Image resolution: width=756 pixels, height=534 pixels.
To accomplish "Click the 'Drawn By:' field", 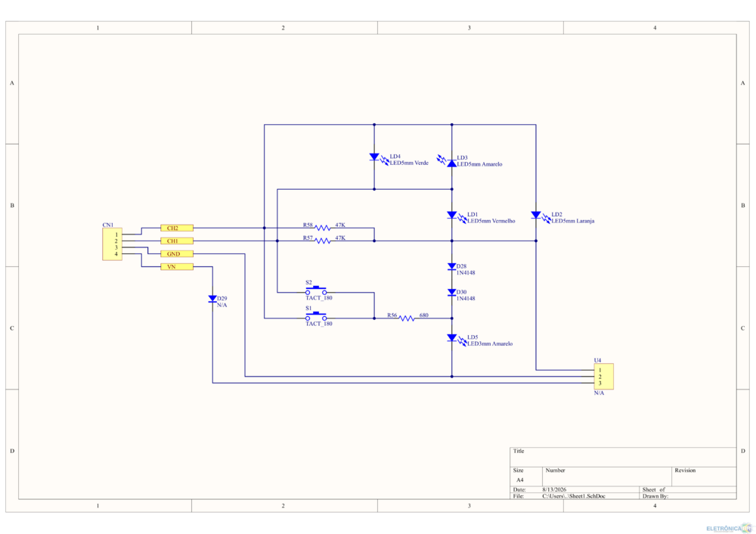I will (655, 496).
